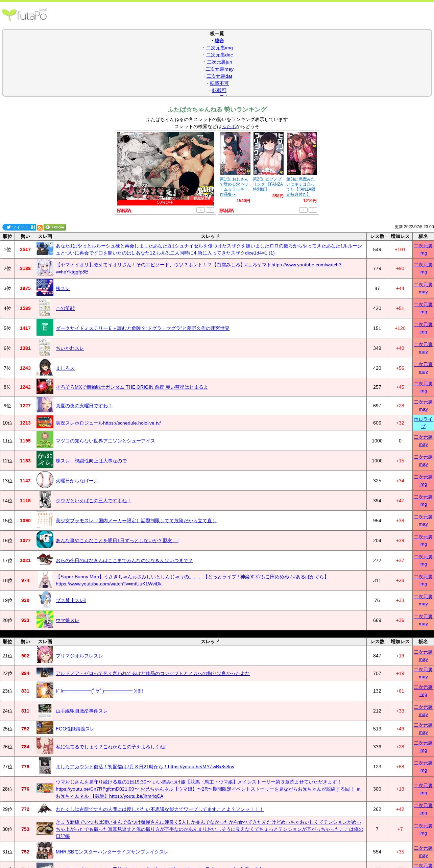Click the next arrow in the right FANZA ad
This screenshot has width=434, height=868.
pyautogui.click(x=313, y=210)
